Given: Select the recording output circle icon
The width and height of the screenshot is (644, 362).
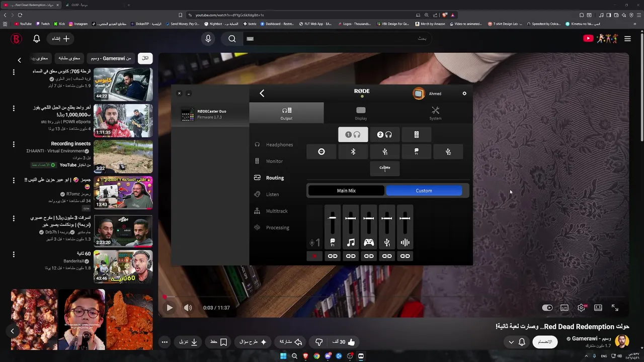Looking at the screenshot, I should click(x=321, y=152).
